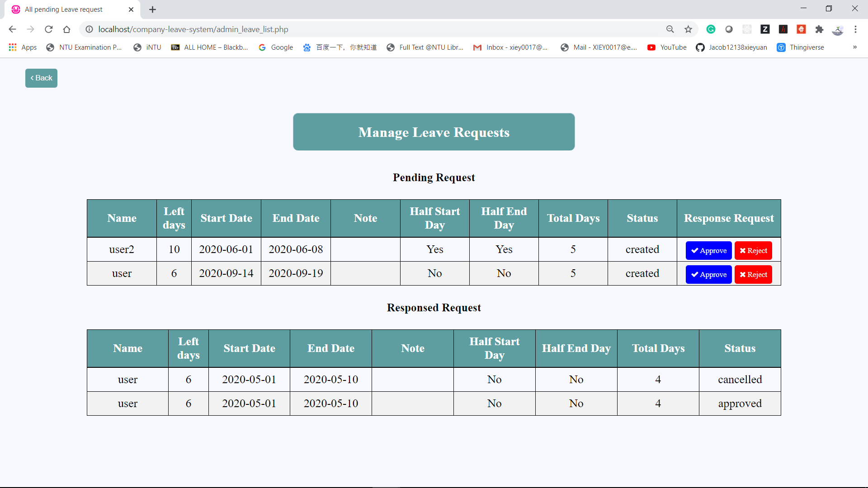Click the browser home icon

click(66, 29)
